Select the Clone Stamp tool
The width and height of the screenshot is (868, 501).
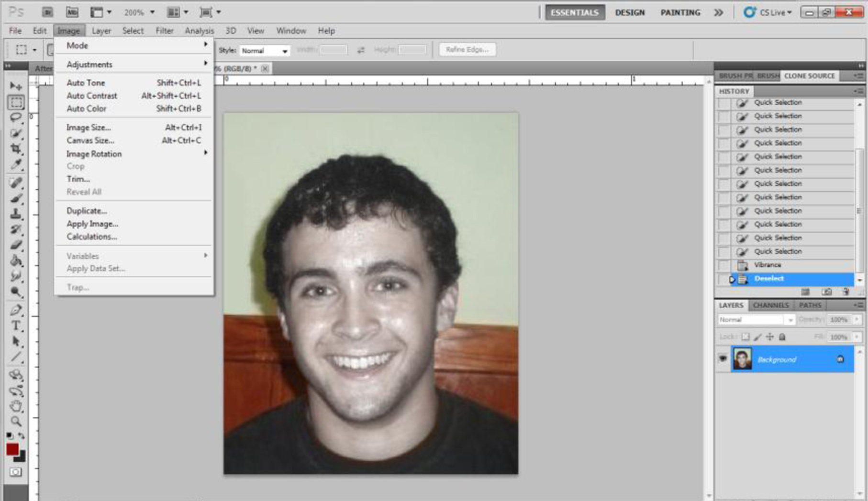pos(16,214)
